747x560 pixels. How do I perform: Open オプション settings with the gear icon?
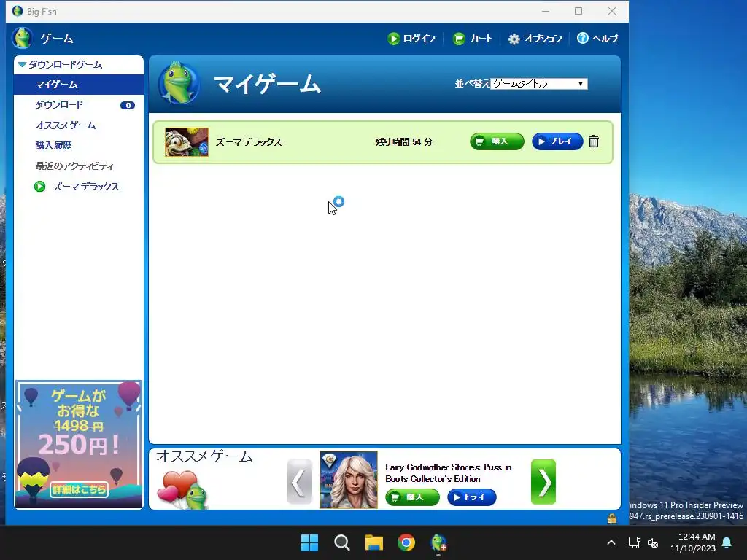pos(535,39)
